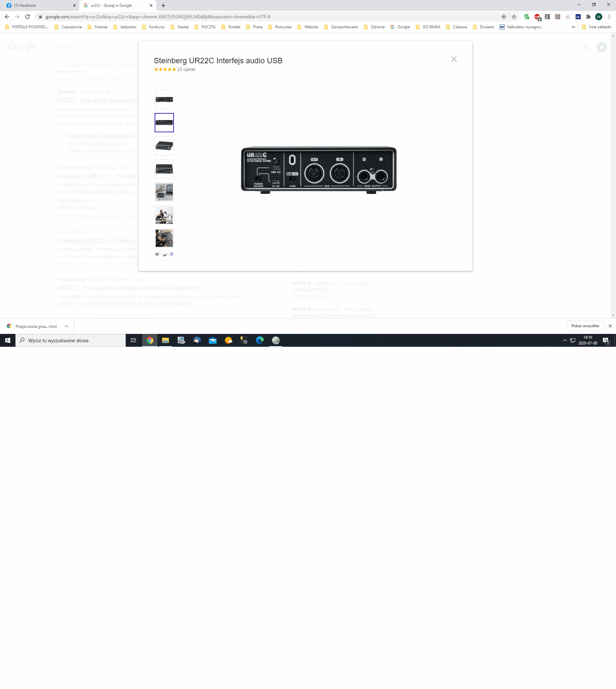
Task: Click the address bar URL
Action: (158, 17)
